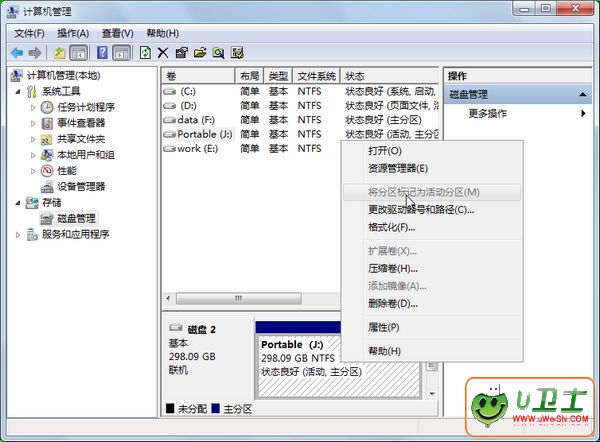Click the Task Scheduler clock icon
Image resolution: width=600 pixels, height=442 pixels.
[47, 107]
